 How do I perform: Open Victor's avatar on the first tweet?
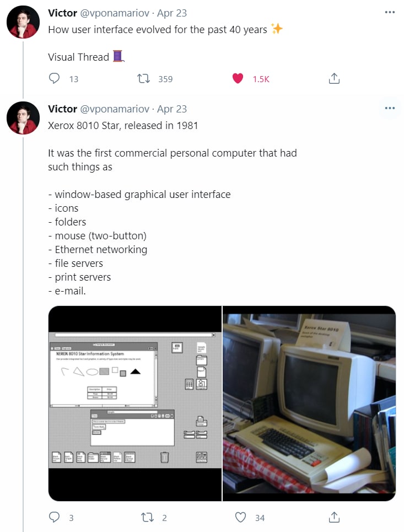click(x=23, y=22)
